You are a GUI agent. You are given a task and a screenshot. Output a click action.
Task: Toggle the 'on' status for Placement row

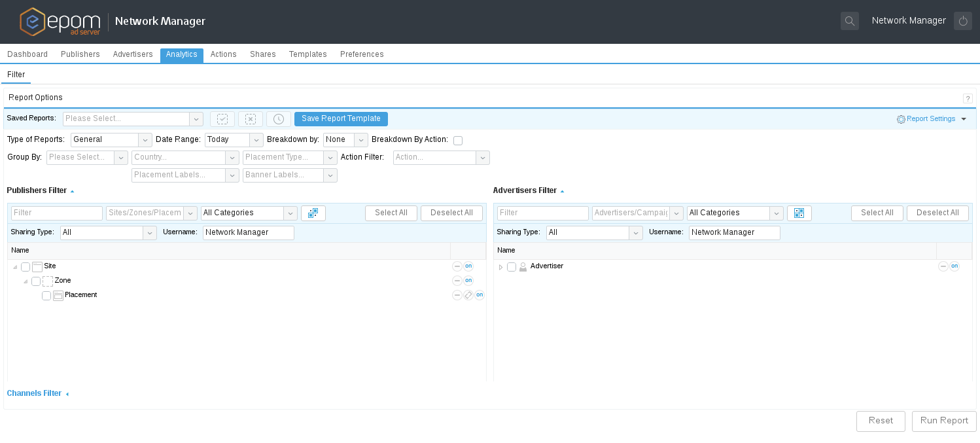coord(480,295)
